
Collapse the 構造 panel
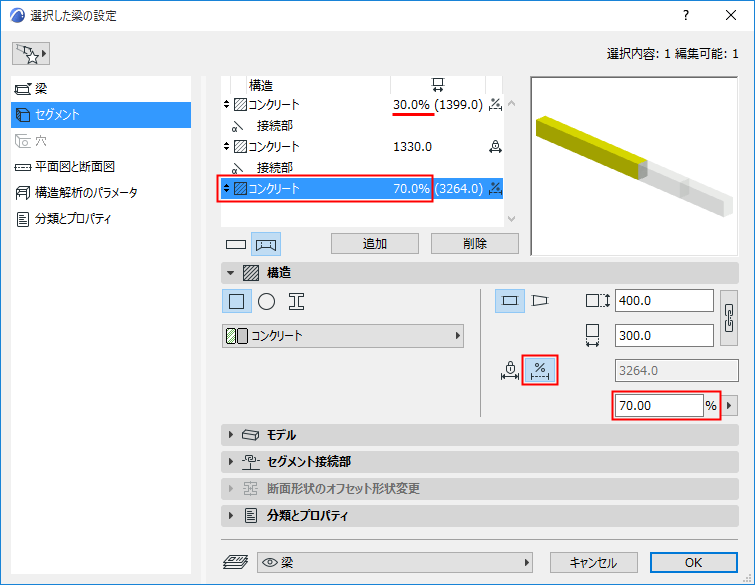[x=231, y=273]
